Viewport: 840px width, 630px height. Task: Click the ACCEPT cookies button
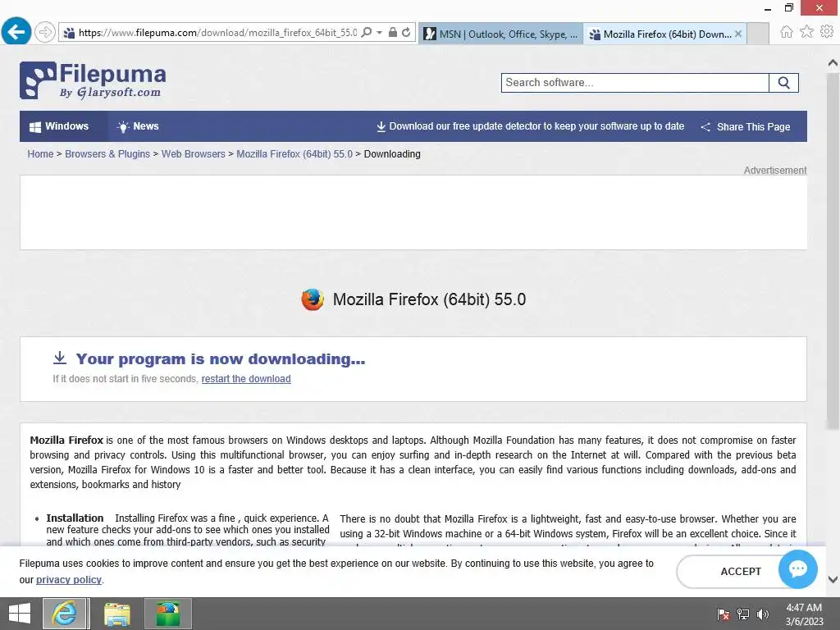(741, 572)
